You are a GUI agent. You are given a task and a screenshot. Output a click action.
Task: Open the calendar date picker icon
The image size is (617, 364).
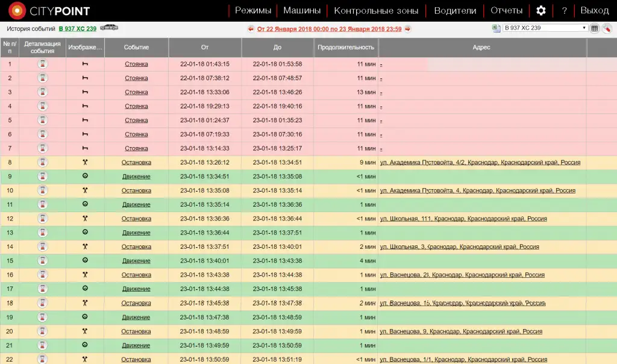pos(594,28)
